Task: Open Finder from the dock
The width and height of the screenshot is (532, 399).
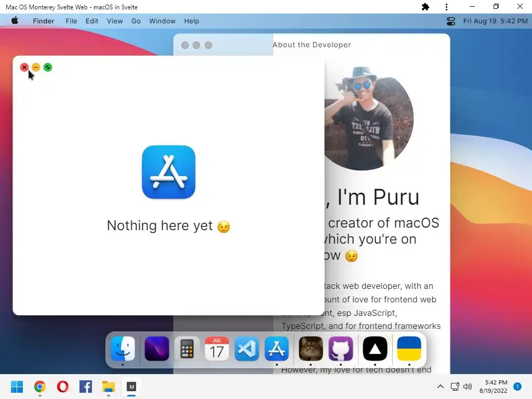Action: click(x=123, y=349)
